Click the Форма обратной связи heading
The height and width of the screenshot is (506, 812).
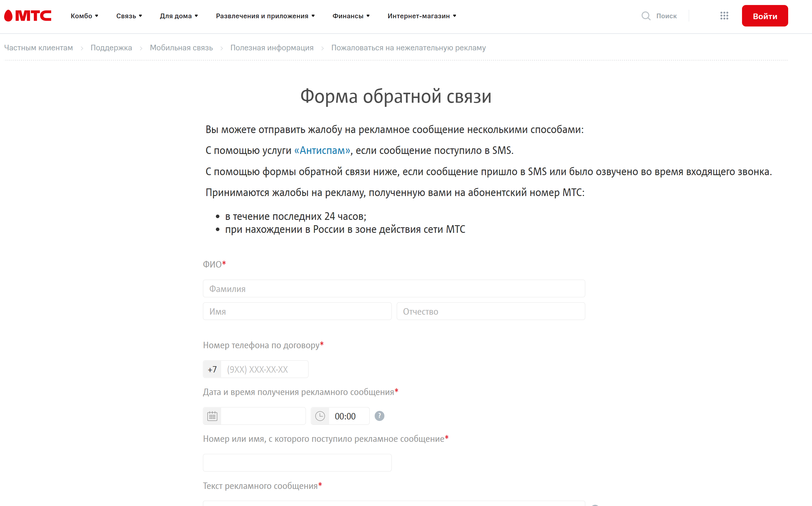click(x=396, y=96)
